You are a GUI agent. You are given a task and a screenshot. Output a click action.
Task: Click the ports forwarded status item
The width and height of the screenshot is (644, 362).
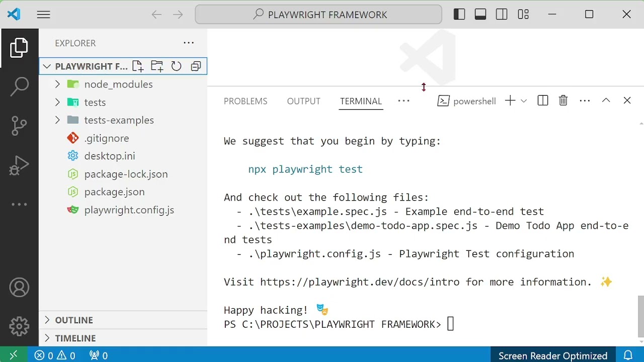point(99,355)
